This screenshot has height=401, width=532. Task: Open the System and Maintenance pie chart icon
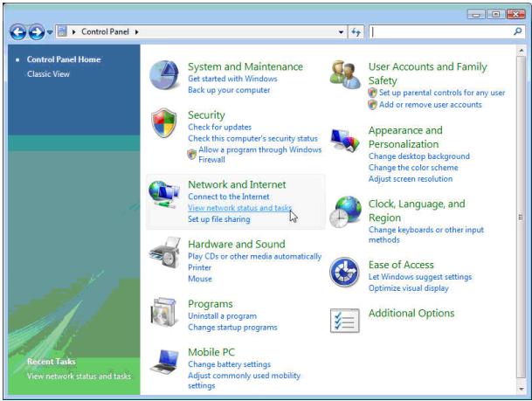[164, 74]
